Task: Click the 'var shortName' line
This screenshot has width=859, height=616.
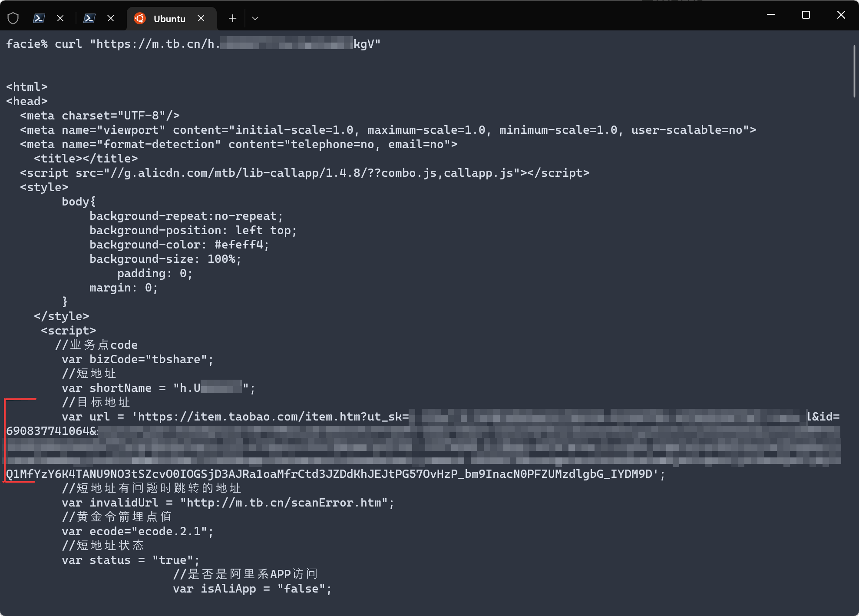Action: pos(159,388)
